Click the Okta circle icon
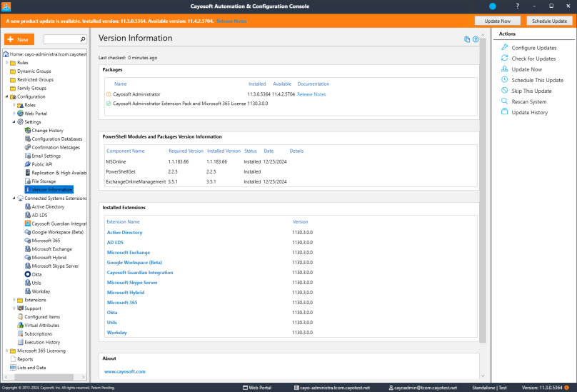Image resolution: width=577 pixels, height=392 pixels. [28, 274]
